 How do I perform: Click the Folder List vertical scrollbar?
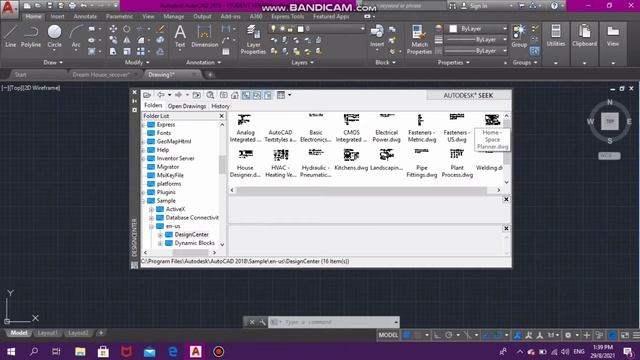222,164
